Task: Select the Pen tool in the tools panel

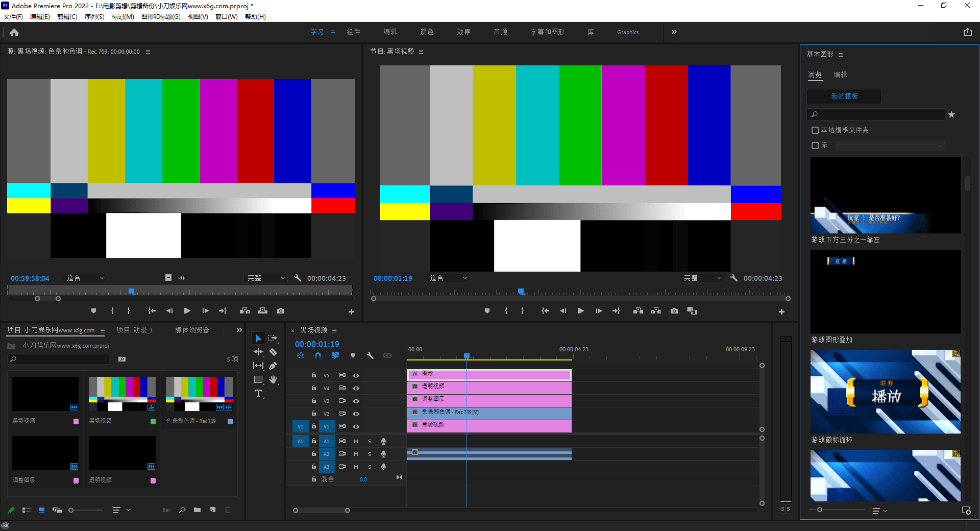Action: (x=274, y=366)
